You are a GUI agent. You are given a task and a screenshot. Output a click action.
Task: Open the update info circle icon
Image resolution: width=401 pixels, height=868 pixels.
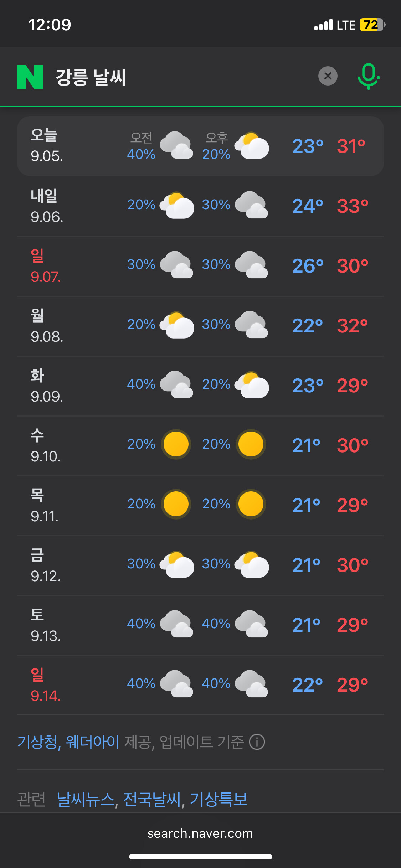tap(257, 742)
